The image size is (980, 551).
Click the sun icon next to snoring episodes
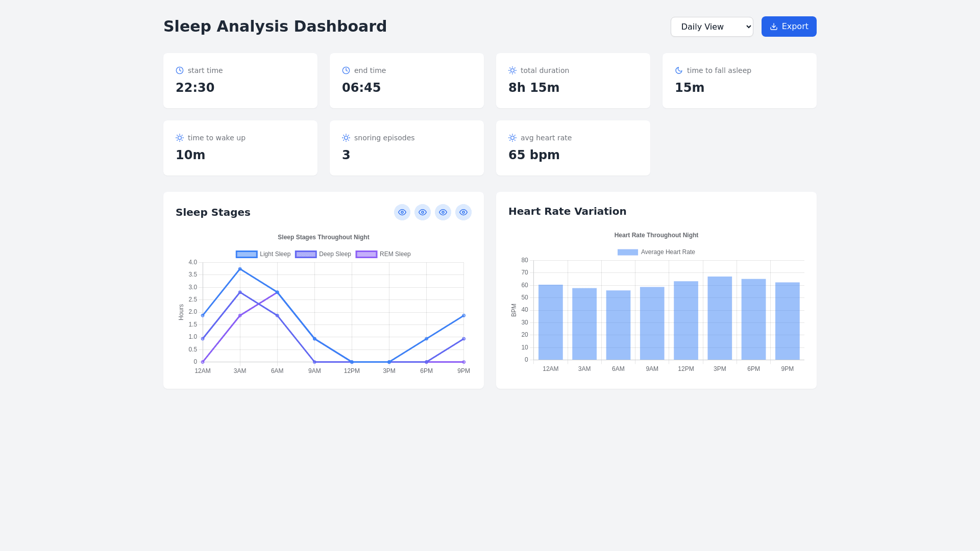point(346,138)
